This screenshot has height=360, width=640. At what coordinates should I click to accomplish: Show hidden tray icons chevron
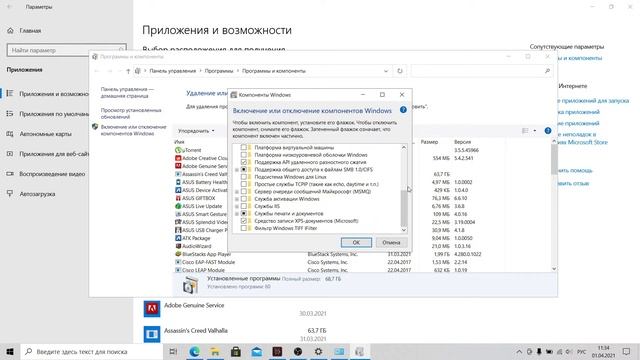tap(519, 351)
